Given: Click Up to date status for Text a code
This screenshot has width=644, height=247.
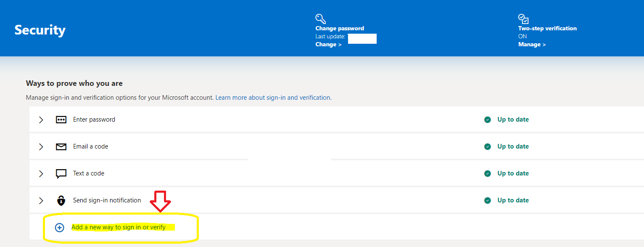Looking at the screenshot, I should (x=513, y=173).
